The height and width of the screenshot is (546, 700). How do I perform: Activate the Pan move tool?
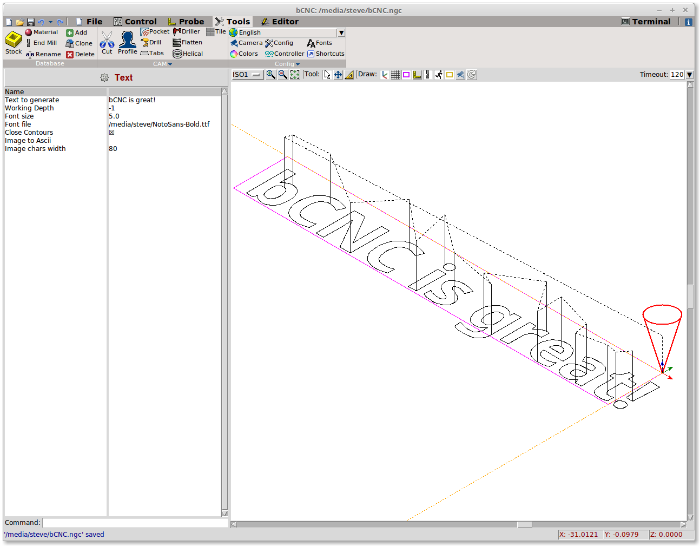(338, 75)
